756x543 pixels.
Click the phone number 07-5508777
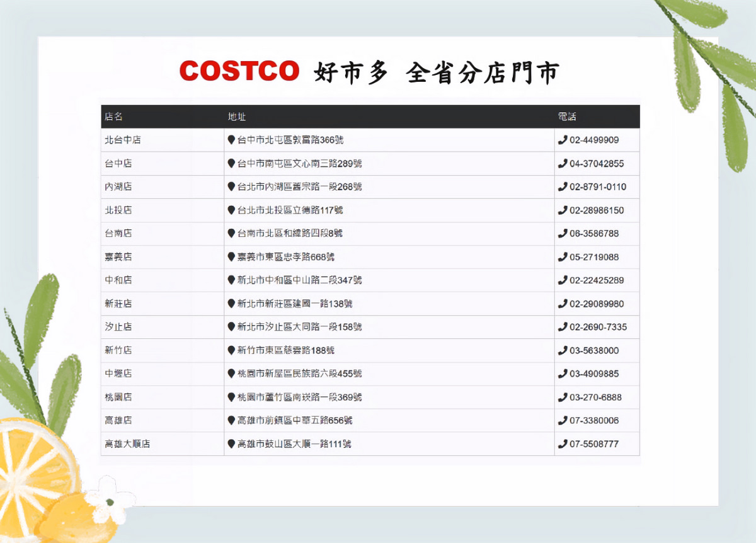(x=594, y=444)
